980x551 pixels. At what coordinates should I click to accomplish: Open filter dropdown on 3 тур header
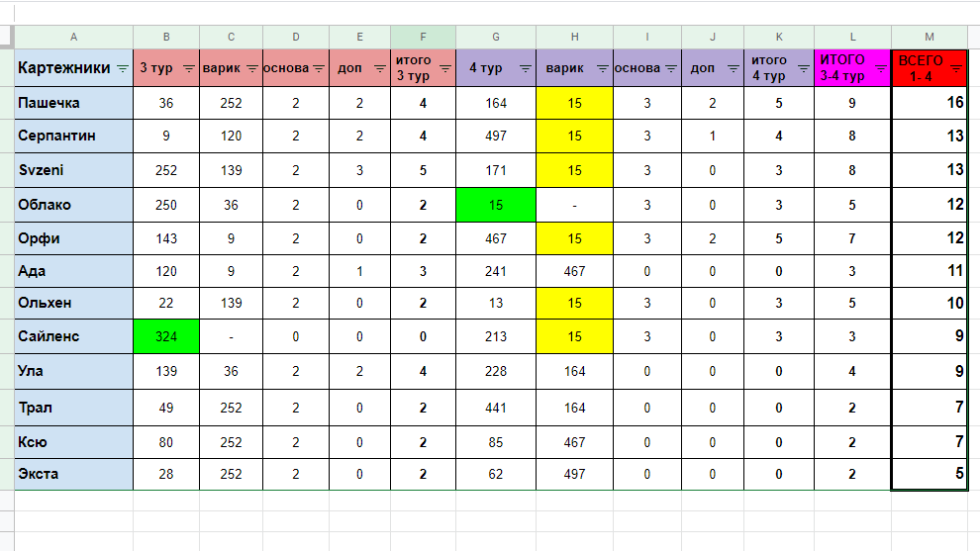click(x=189, y=68)
